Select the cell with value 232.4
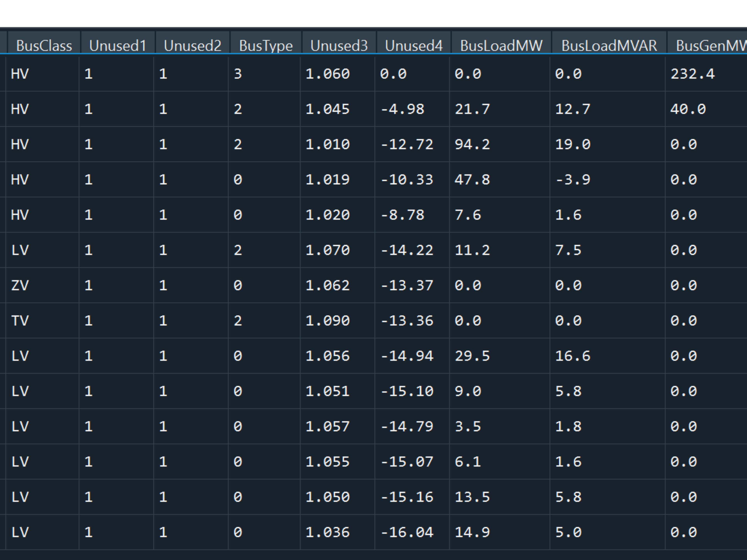747x560 pixels. point(692,74)
